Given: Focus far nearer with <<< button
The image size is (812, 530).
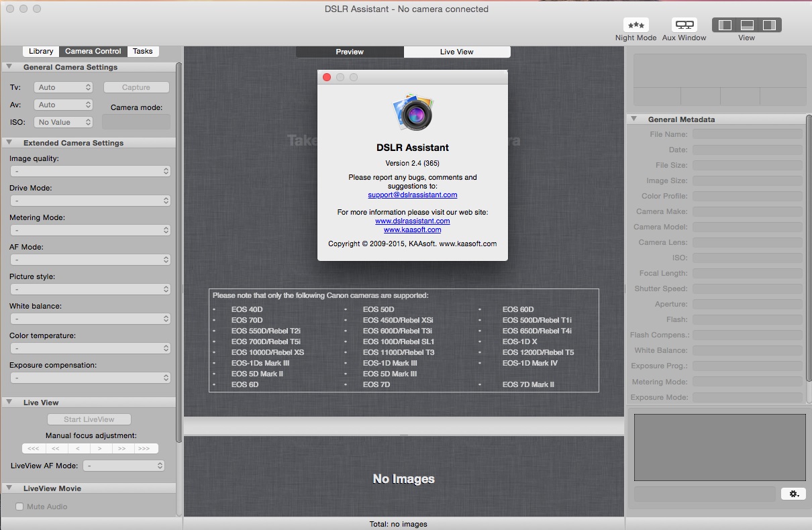Looking at the screenshot, I should (x=33, y=448).
